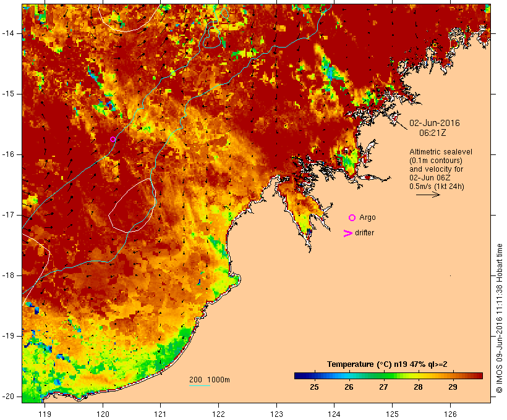
Task: Click the color bar tick label 25
Action: [x=314, y=387]
